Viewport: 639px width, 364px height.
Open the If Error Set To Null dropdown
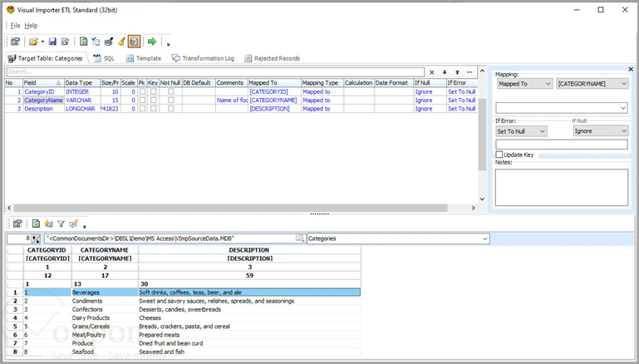coord(521,131)
